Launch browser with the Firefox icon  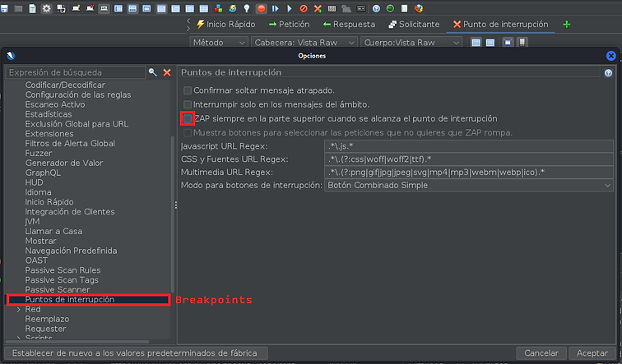pyautogui.click(x=419, y=8)
